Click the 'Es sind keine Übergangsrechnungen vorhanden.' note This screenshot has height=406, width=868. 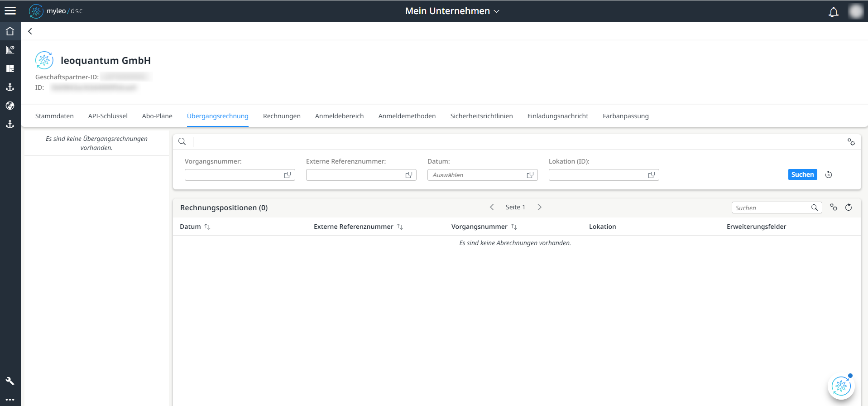coord(96,143)
